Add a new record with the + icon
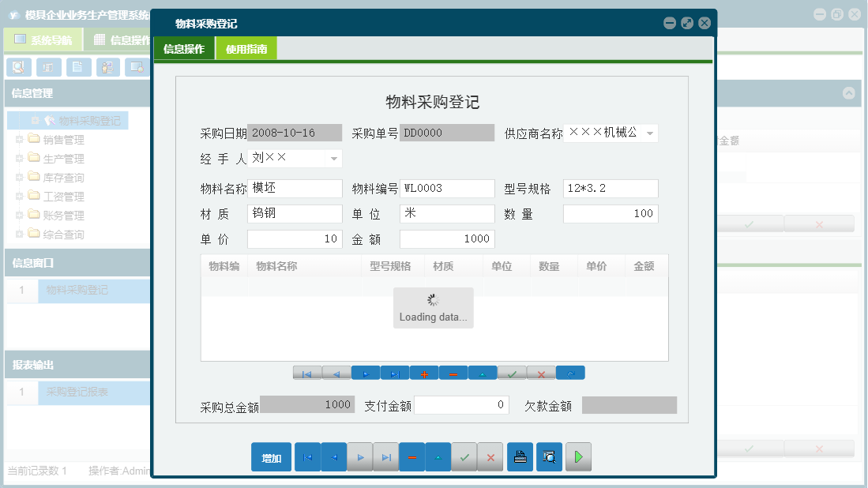The image size is (868, 488). click(423, 372)
